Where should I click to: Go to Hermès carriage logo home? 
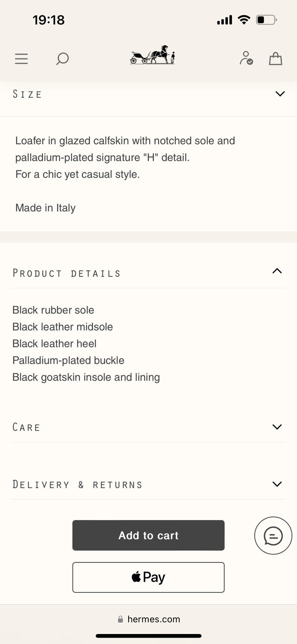[x=152, y=55]
